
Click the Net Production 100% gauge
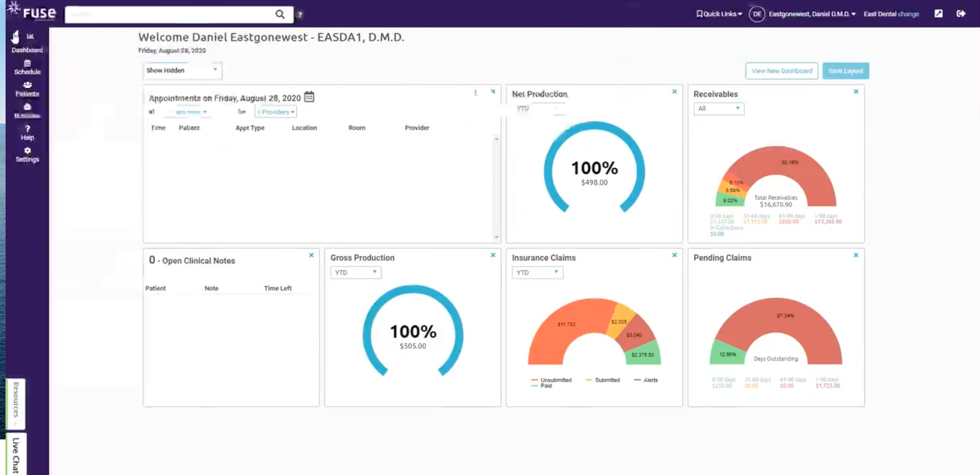coord(594,168)
